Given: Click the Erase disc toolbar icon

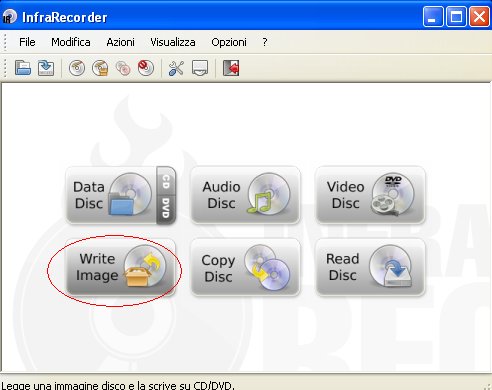Looking at the screenshot, I should coord(146,68).
